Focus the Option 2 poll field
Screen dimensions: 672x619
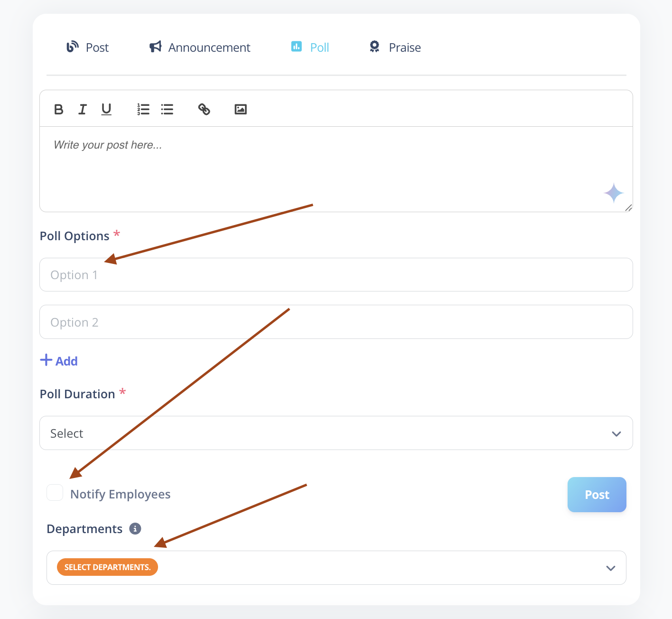click(336, 322)
